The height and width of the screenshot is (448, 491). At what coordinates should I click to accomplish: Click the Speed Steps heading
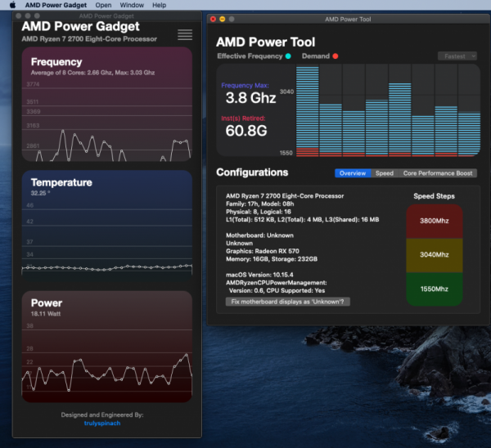click(434, 196)
